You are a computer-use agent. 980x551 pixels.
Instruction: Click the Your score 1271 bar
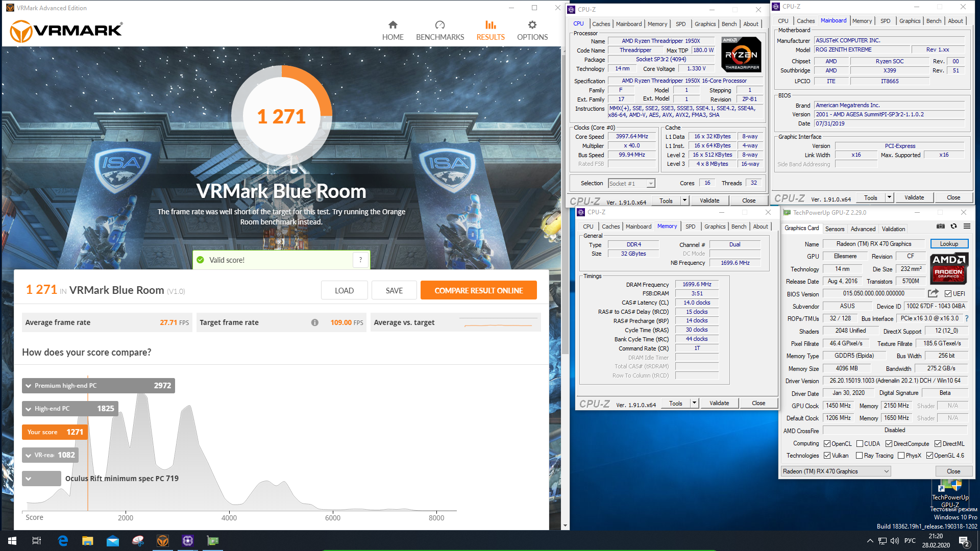coord(55,432)
